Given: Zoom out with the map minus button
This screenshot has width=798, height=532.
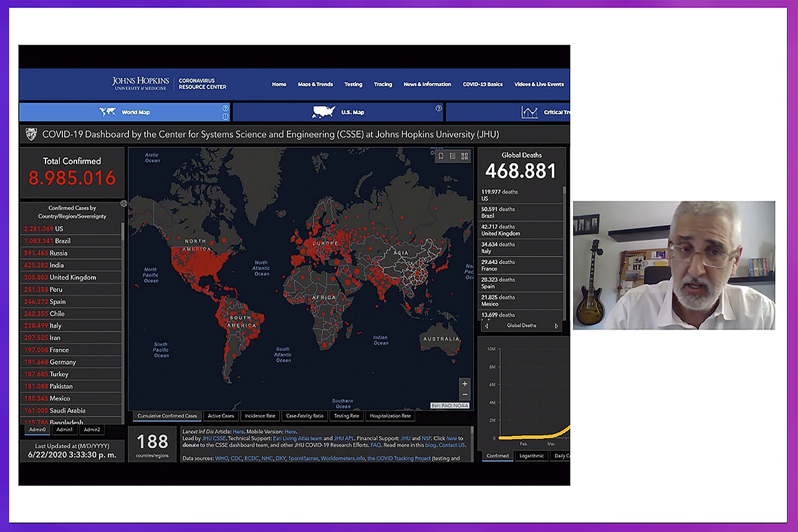Looking at the screenshot, I should pyautogui.click(x=464, y=394).
